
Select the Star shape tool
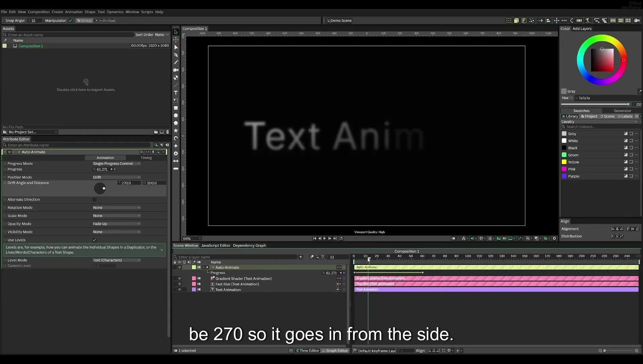pyautogui.click(x=176, y=130)
